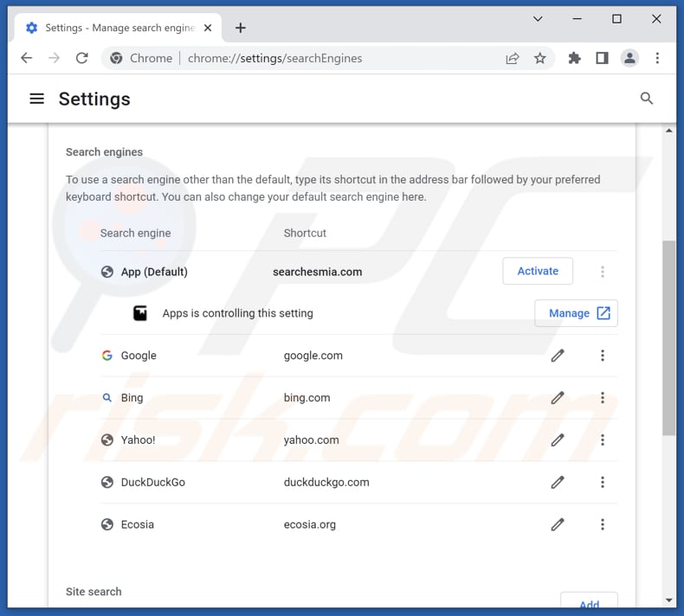Manage the extension controlling this setting
Image resolution: width=684 pixels, height=616 pixels.
coord(576,313)
